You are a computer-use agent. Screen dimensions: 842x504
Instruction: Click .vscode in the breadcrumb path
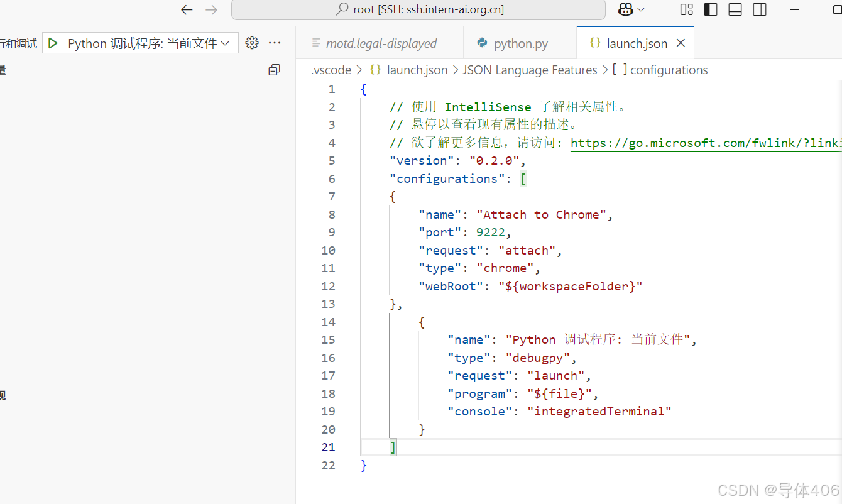(331, 70)
